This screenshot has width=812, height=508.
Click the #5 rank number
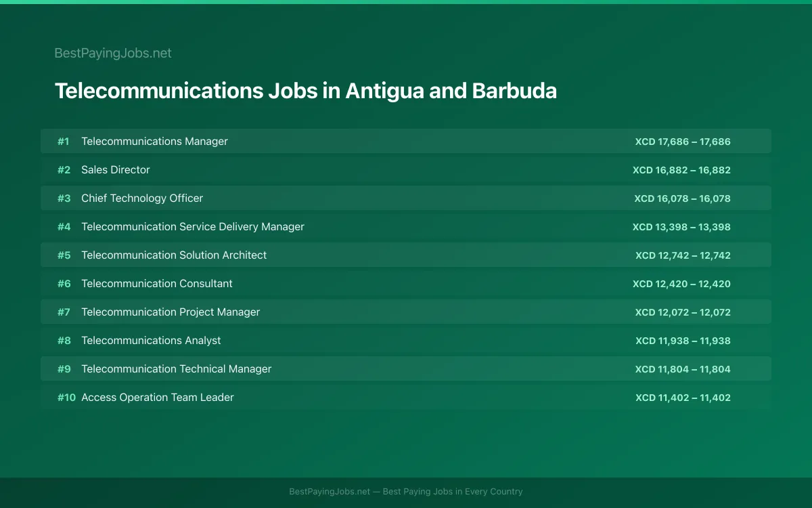64,255
